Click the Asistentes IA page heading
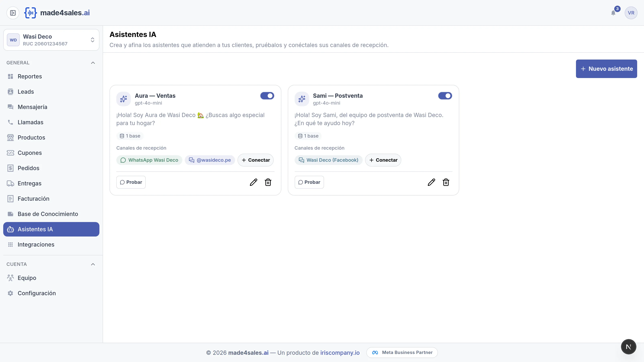 click(133, 34)
